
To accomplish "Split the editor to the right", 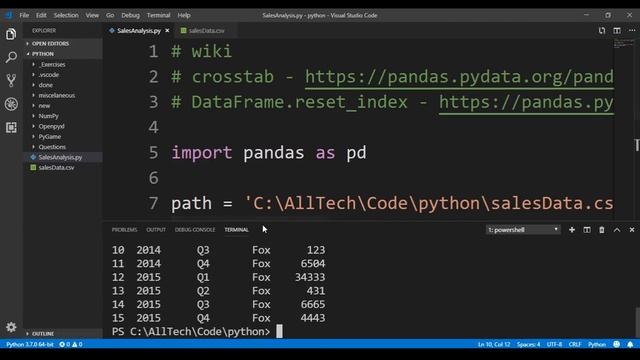I will (x=617, y=31).
